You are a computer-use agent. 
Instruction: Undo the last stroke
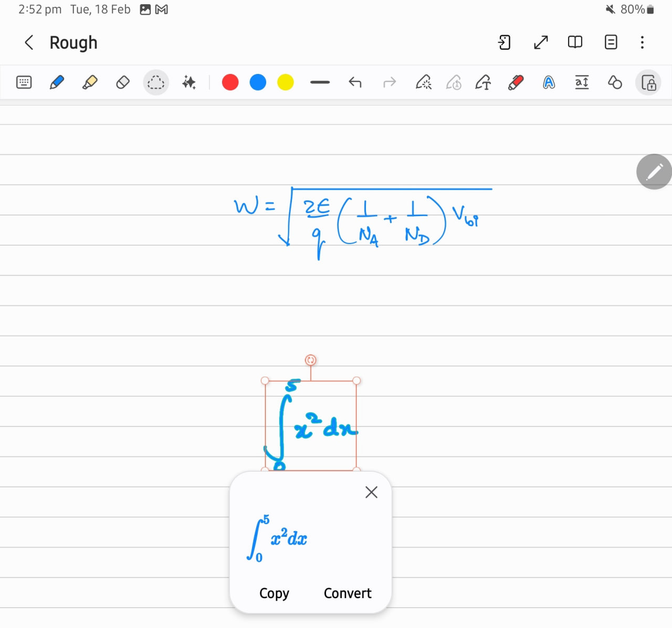coord(355,82)
